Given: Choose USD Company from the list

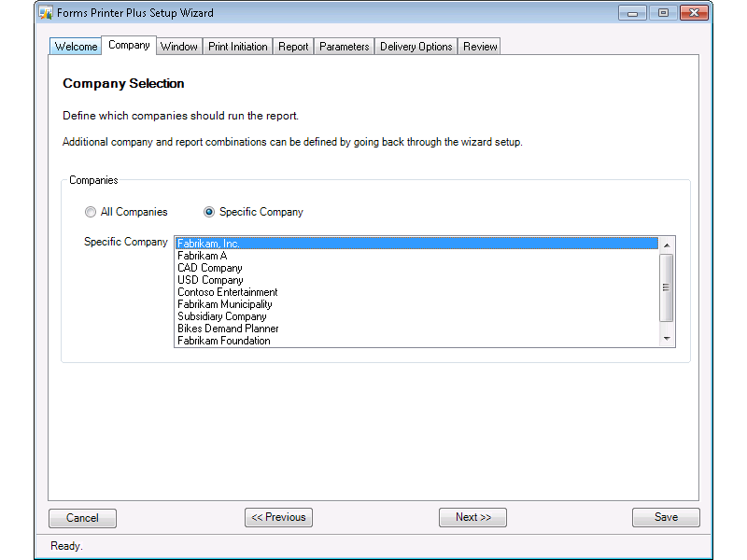Looking at the screenshot, I should (416, 280).
